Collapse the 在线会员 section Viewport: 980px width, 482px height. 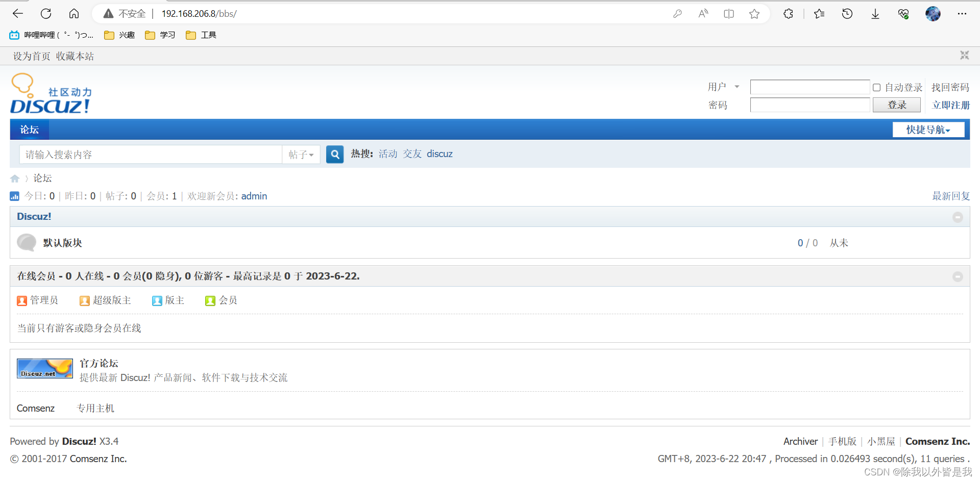pyautogui.click(x=958, y=276)
